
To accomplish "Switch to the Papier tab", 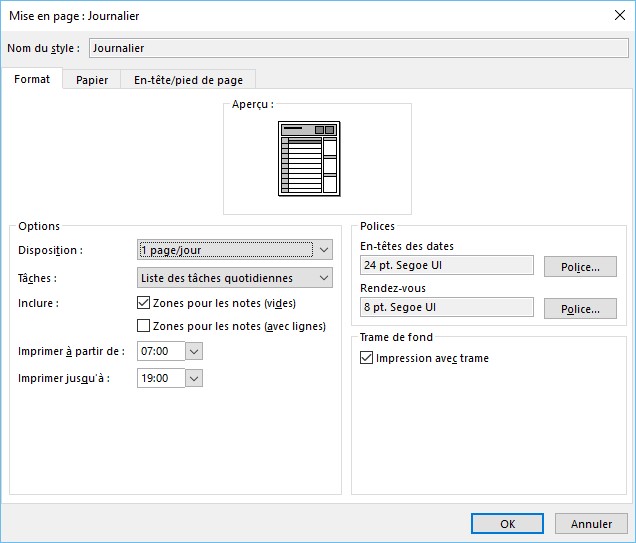I will point(92,80).
